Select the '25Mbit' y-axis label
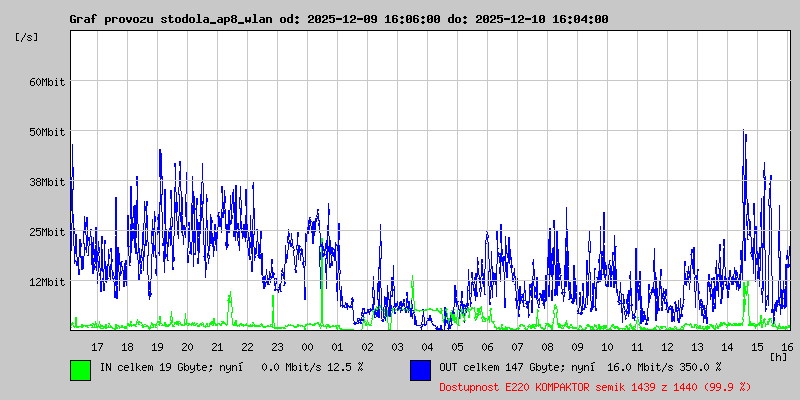Screen dimensions: 800x400 point(47,232)
